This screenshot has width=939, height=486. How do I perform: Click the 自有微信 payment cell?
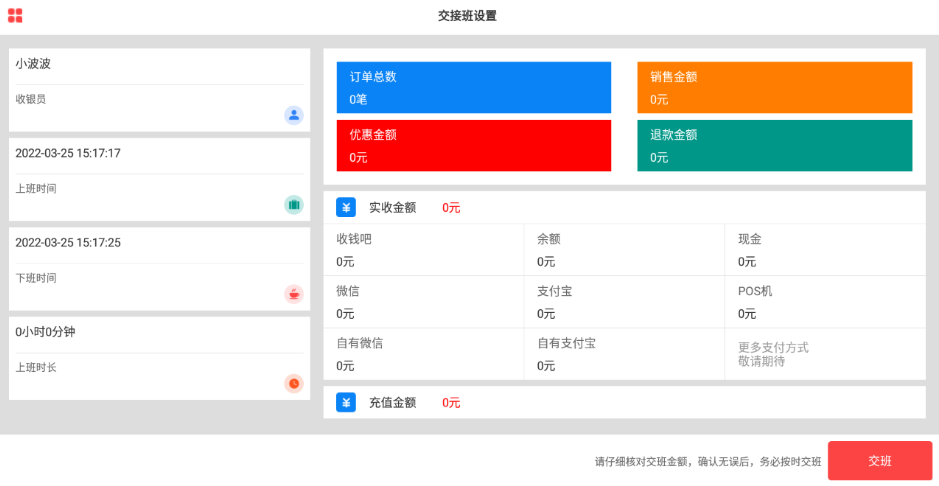point(424,354)
